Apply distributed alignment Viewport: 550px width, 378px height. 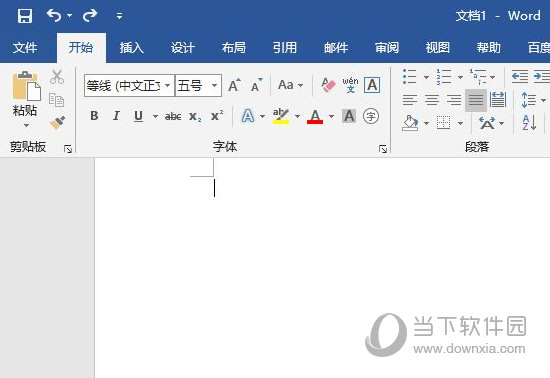[498, 100]
